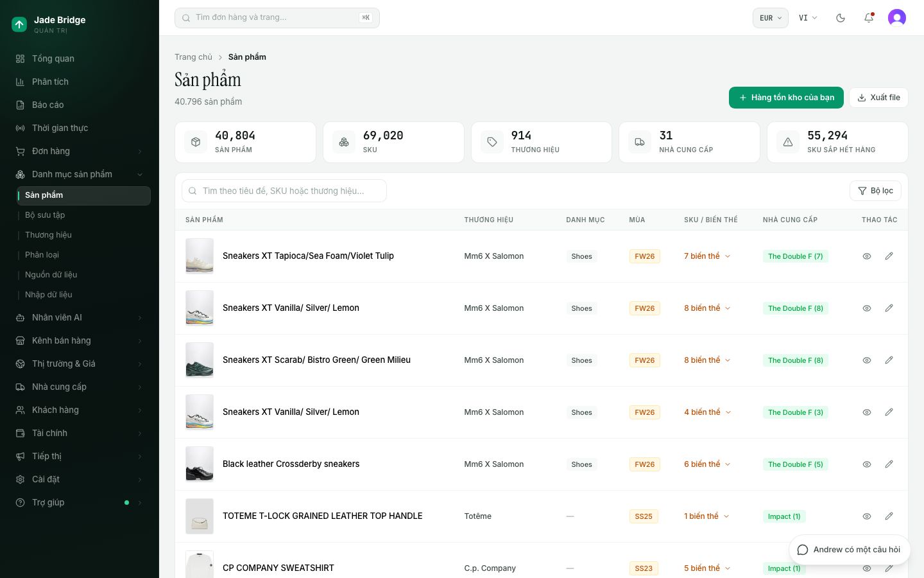Open Phân tích in sidebar
Screen dimensions: 924x578
[80, 82]
